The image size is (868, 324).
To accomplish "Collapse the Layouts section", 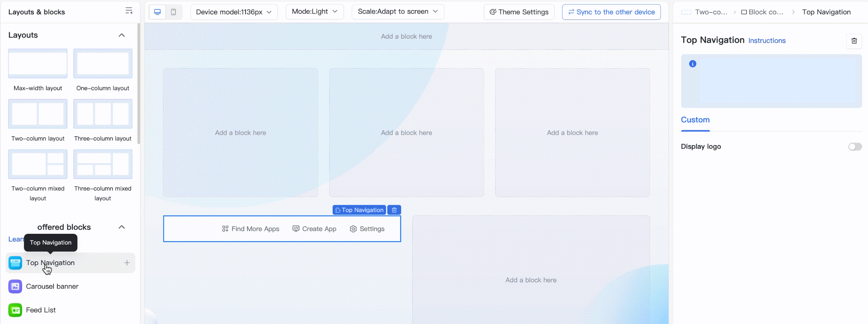I will (x=122, y=35).
